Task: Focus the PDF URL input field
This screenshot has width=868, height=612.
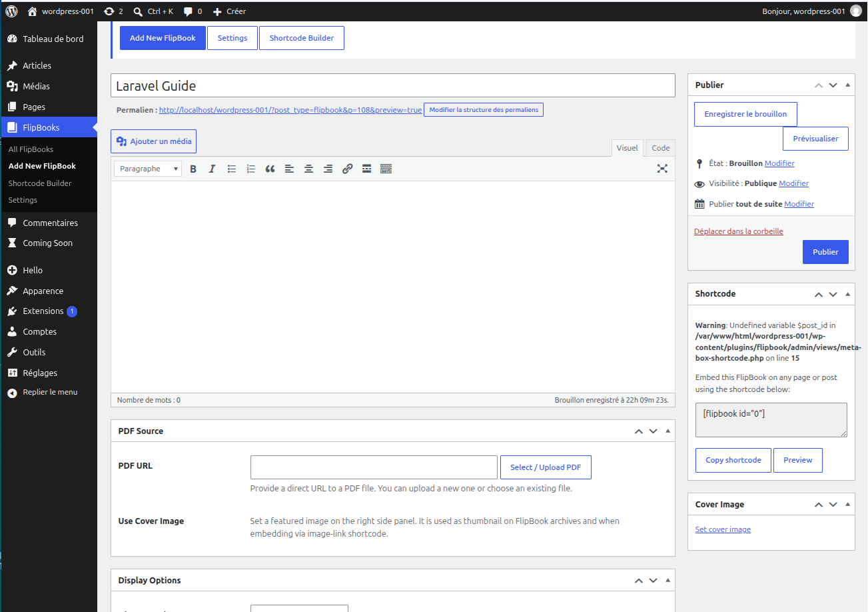Action: 374,467
